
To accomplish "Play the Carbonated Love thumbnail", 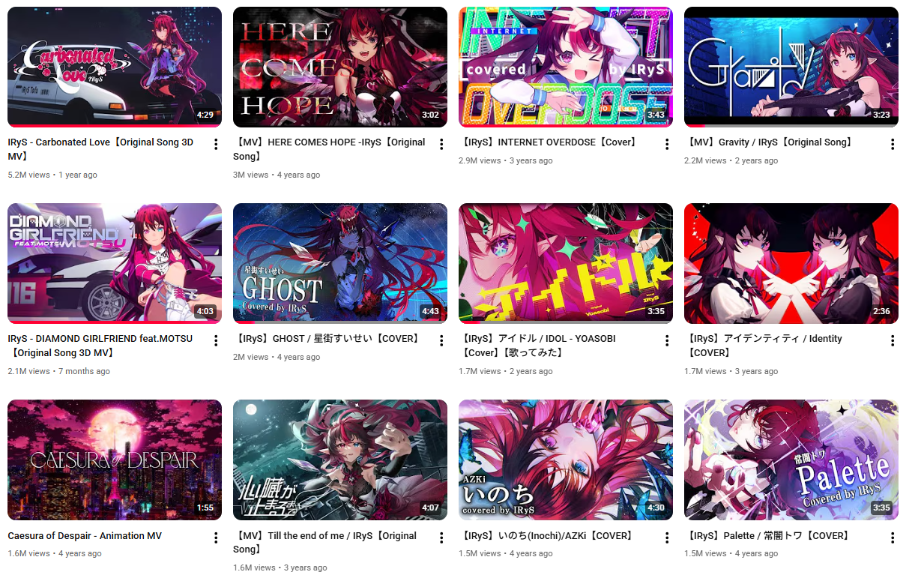I will point(115,67).
